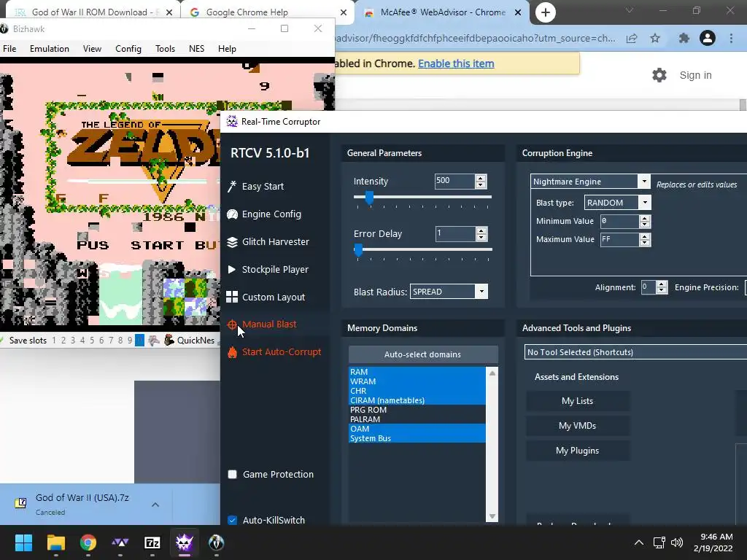This screenshot has width=747, height=560.
Task: Open Bizhawk View menu
Action: (x=92, y=49)
